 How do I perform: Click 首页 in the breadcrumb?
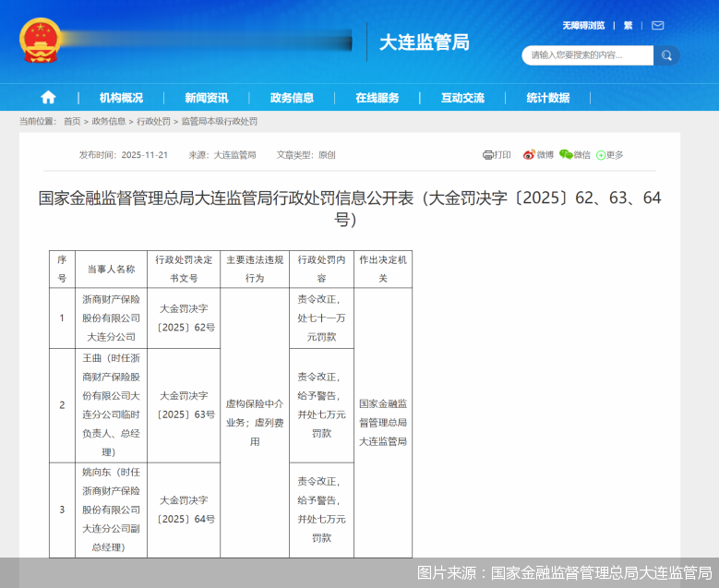click(x=72, y=122)
